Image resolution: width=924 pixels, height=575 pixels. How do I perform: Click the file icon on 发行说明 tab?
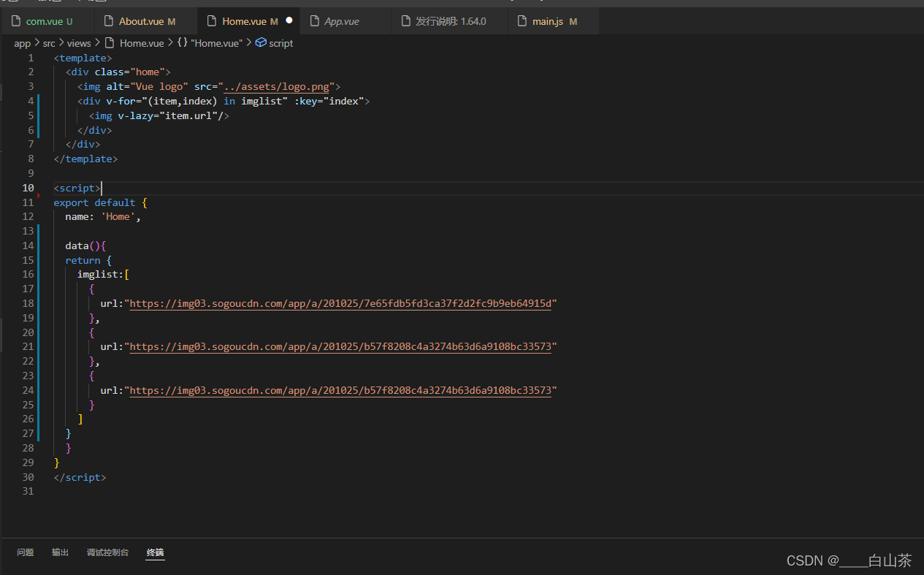pos(406,21)
